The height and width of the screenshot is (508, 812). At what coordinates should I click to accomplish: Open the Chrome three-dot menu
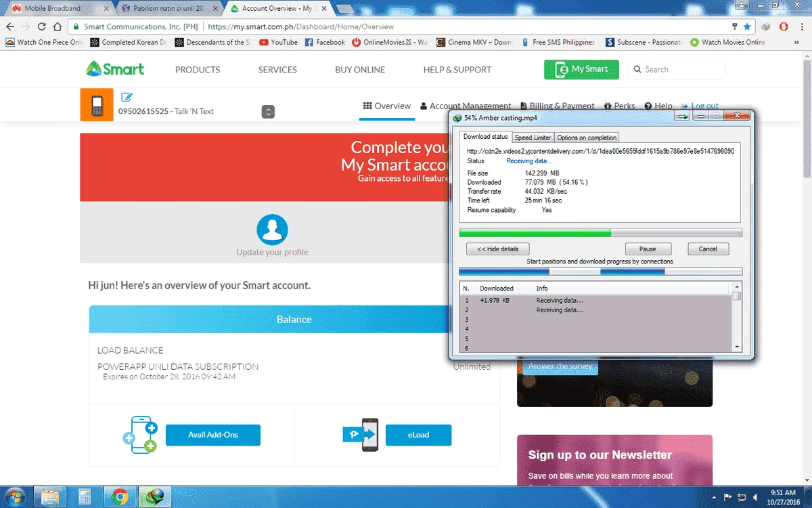pos(802,26)
